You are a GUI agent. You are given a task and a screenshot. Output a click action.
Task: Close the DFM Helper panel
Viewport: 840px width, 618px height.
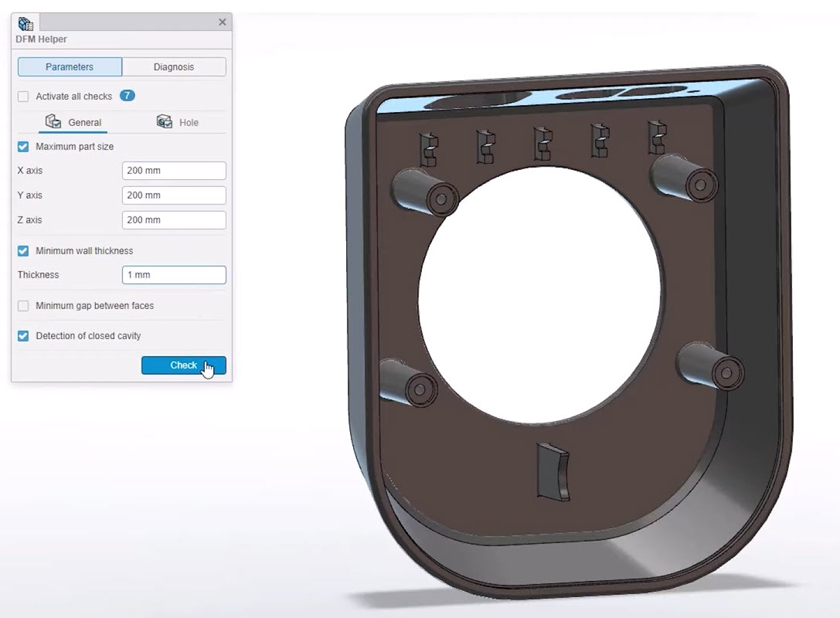click(x=223, y=22)
